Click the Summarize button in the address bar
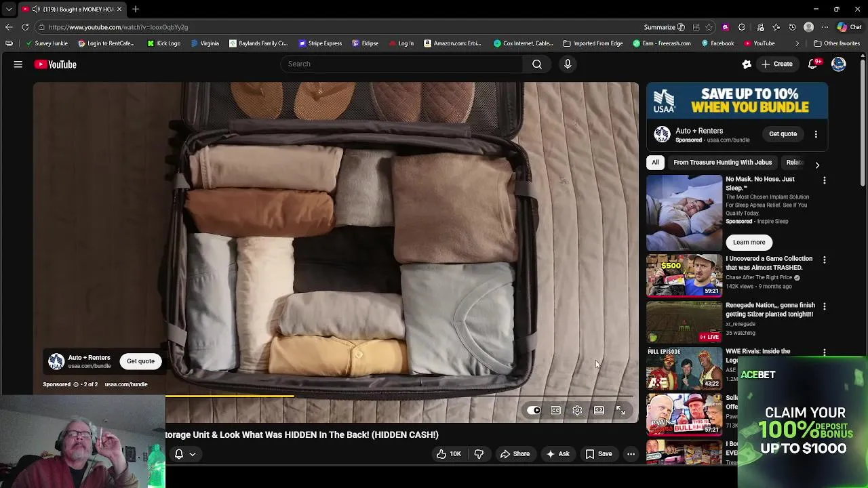 (664, 27)
